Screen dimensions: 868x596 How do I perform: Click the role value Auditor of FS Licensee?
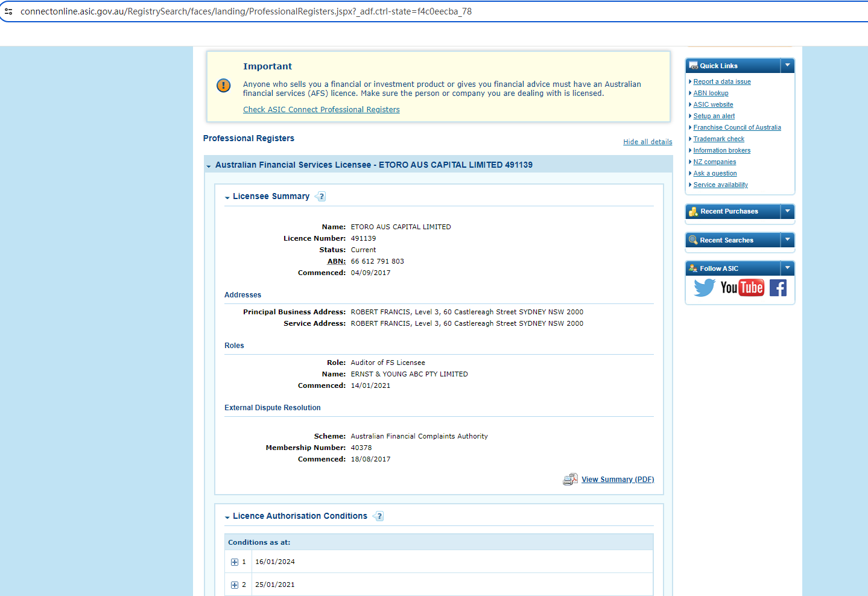388,363
